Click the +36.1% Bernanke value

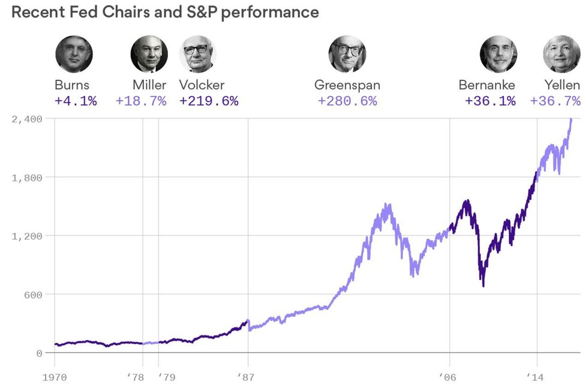click(x=490, y=101)
